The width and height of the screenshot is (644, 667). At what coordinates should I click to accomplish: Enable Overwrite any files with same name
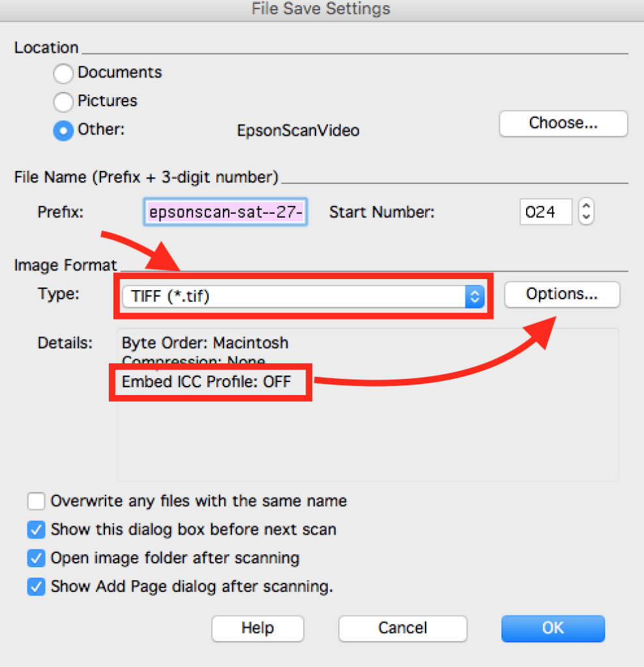(37, 501)
